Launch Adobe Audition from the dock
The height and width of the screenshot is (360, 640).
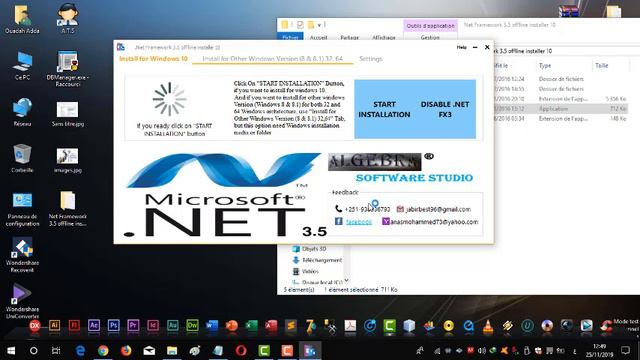173,325
